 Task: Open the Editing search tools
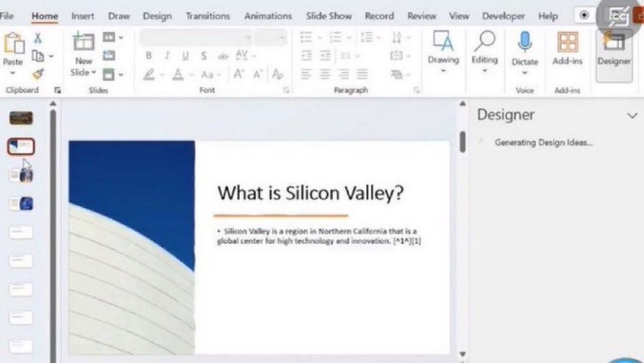click(x=485, y=52)
